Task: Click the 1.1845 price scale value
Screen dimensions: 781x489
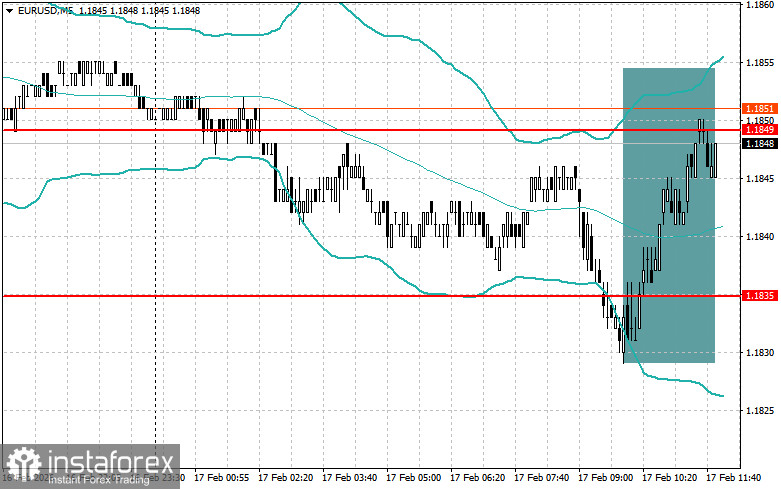Action: click(760, 179)
